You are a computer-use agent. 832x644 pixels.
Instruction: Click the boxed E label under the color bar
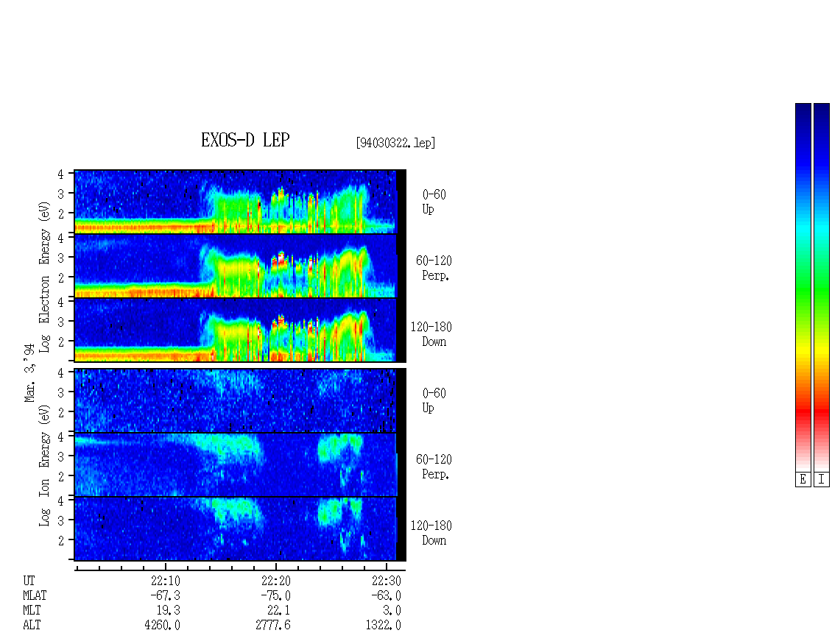[803, 480]
